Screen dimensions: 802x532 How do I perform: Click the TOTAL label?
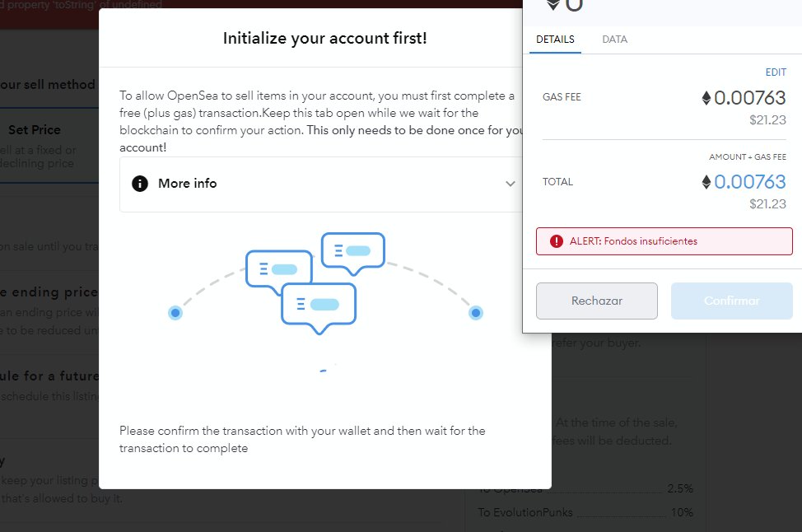(x=557, y=182)
